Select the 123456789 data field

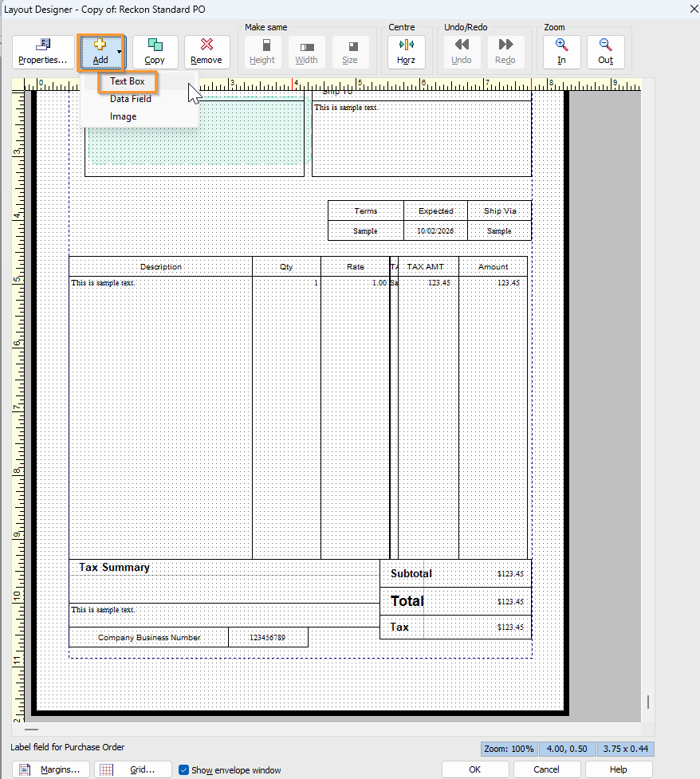point(268,637)
